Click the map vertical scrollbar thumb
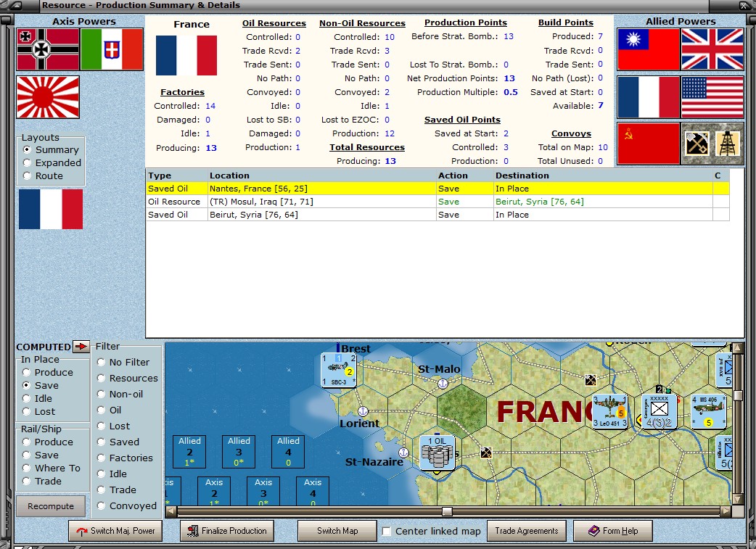The width and height of the screenshot is (756, 549). coord(738,395)
